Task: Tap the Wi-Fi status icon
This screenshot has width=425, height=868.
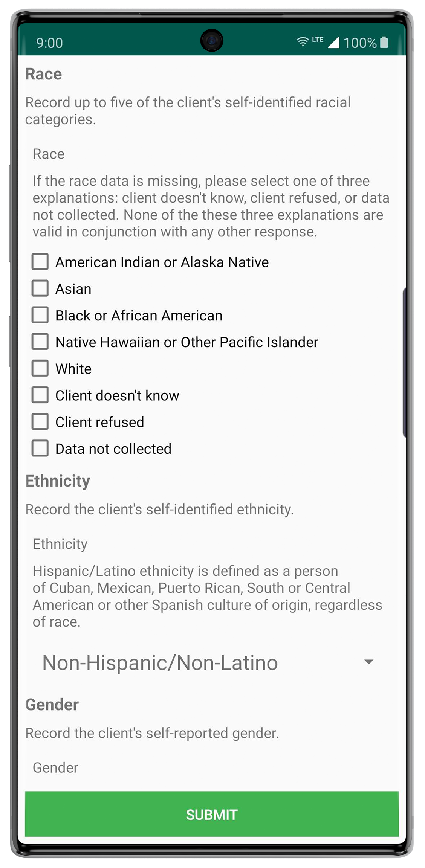Action: tap(302, 42)
